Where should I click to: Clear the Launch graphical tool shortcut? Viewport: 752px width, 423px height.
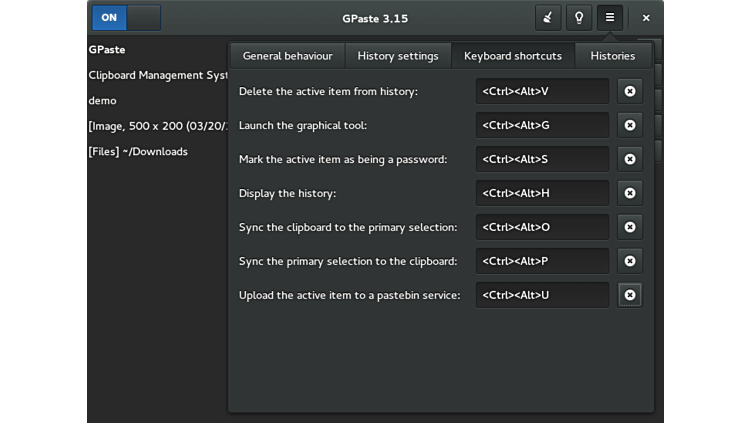pyautogui.click(x=629, y=126)
